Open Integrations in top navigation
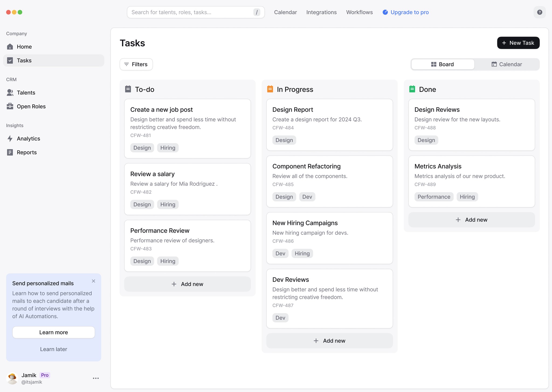The height and width of the screenshot is (392, 552). [x=321, y=12]
